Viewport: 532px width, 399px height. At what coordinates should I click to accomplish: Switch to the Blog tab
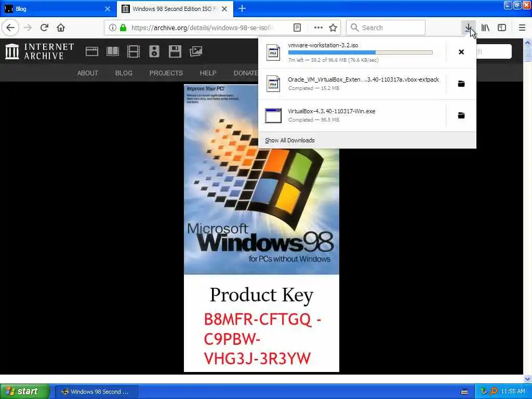click(58, 9)
